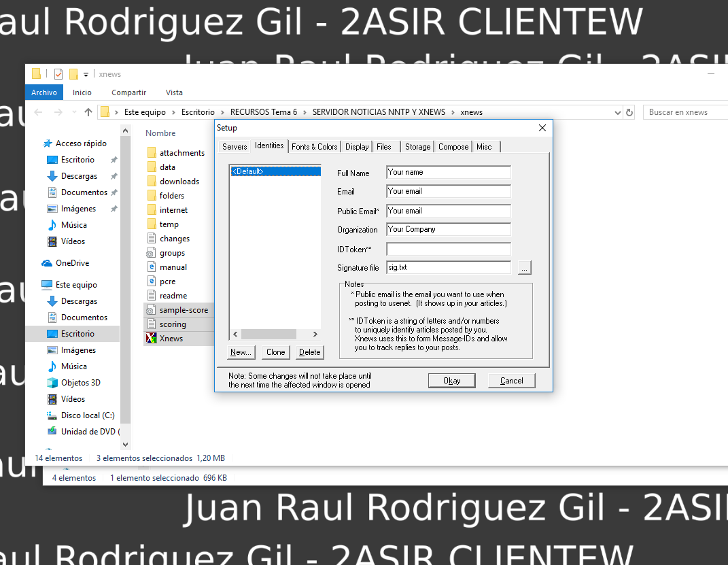This screenshot has height=565, width=728.
Task: Go forward in Explorer navigation
Action: (x=58, y=112)
